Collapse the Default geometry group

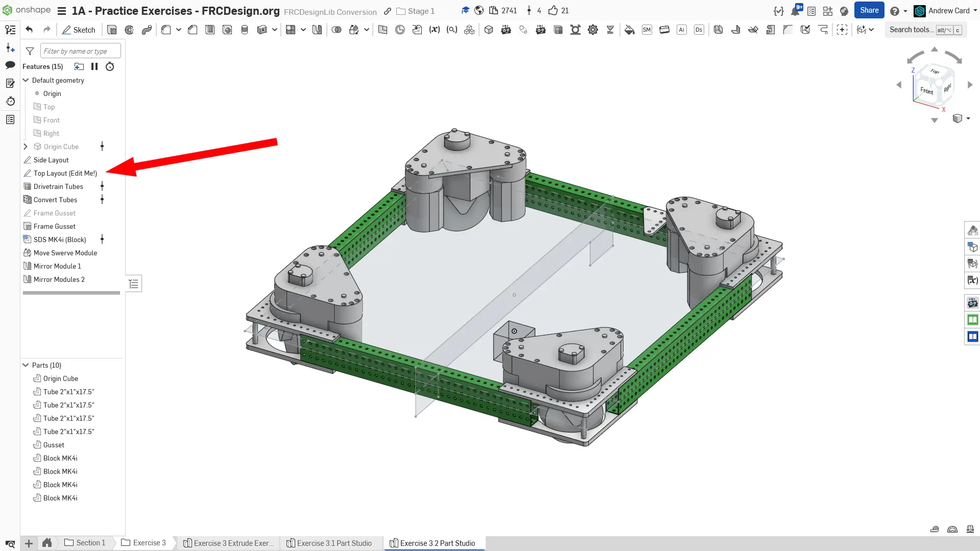[26, 80]
